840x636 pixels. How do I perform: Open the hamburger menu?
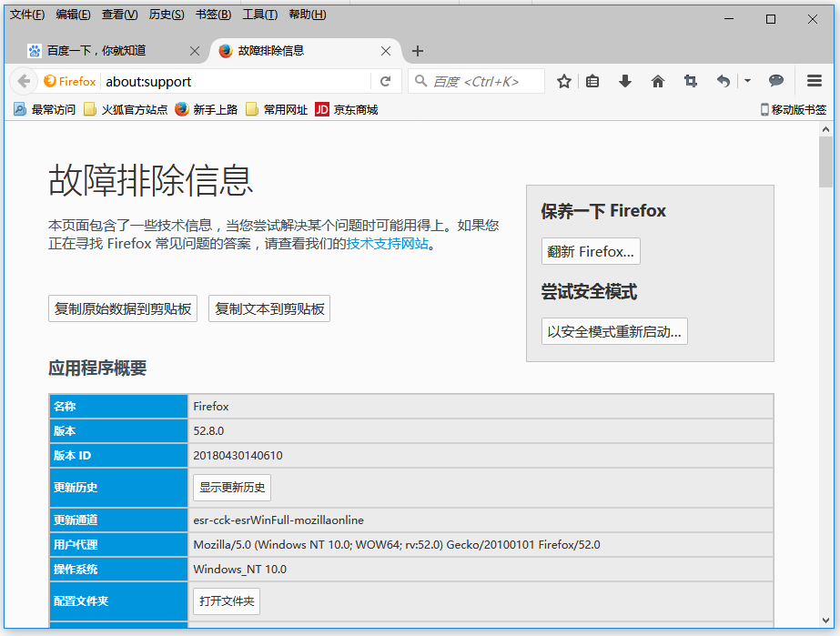coord(815,81)
